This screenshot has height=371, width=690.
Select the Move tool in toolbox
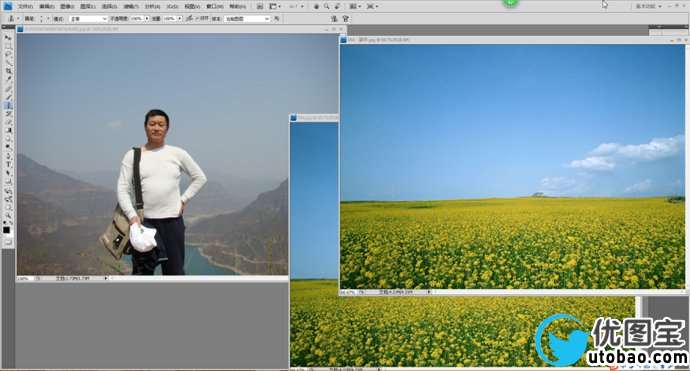7,38
